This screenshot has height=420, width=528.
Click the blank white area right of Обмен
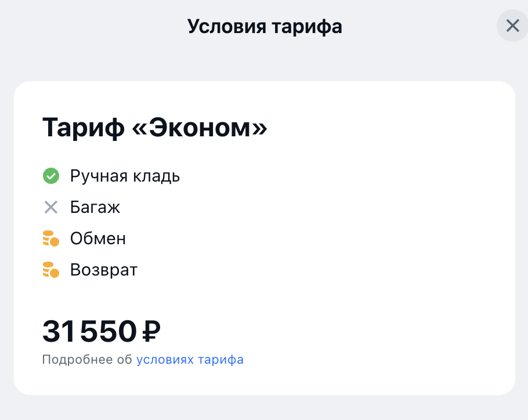pyautogui.click(x=319, y=238)
